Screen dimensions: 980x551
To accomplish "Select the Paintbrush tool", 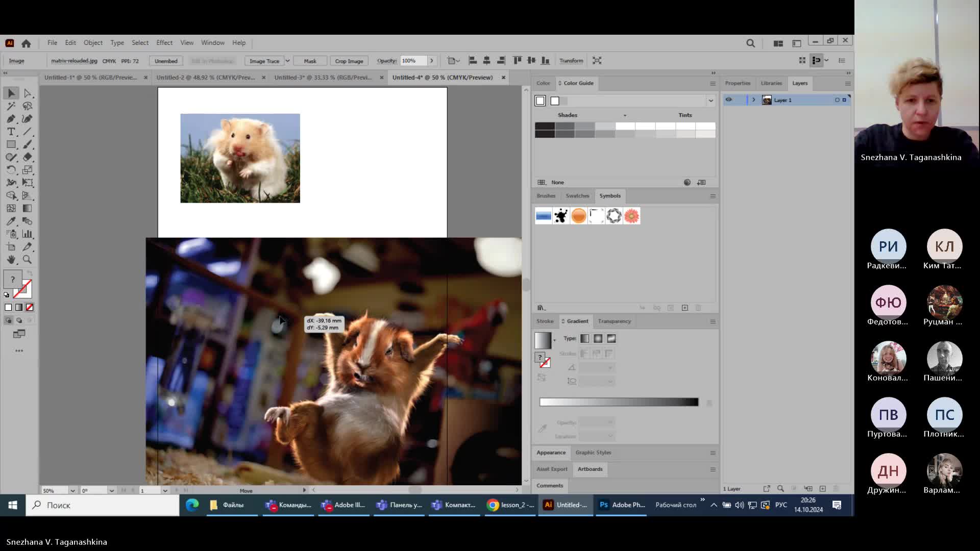I will pyautogui.click(x=28, y=144).
